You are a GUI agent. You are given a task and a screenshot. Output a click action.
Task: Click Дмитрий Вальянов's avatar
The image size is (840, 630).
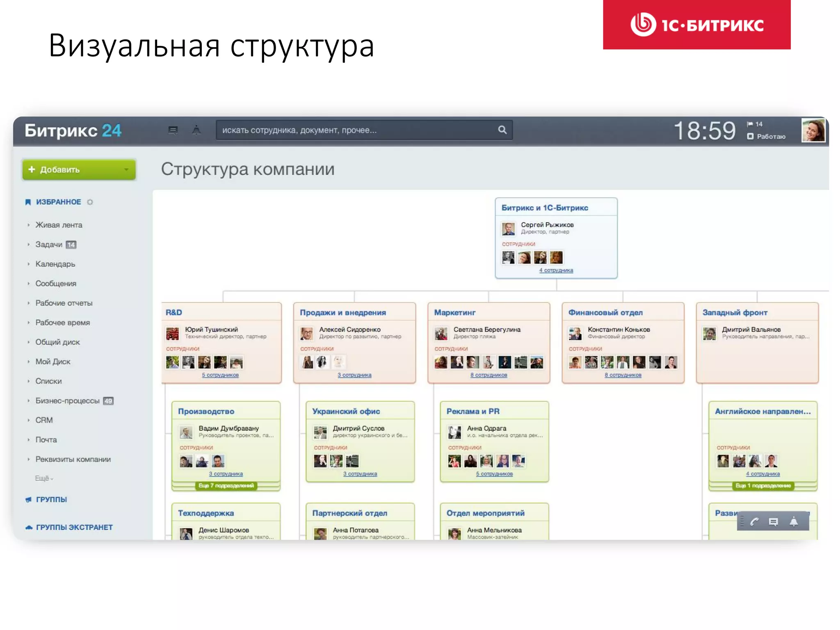pyautogui.click(x=709, y=333)
